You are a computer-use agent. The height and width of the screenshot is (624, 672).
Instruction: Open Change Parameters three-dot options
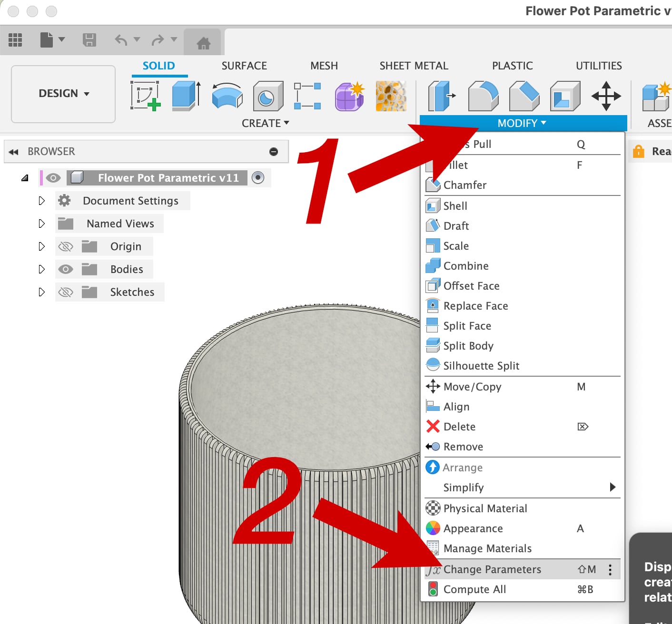pos(610,569)
